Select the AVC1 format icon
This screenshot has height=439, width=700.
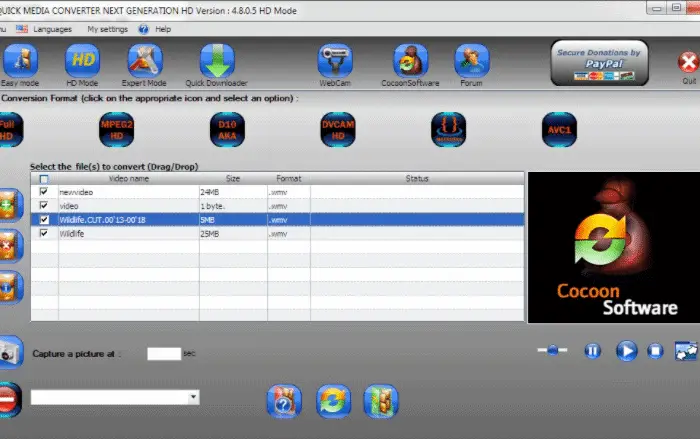(x=559, y=130)
